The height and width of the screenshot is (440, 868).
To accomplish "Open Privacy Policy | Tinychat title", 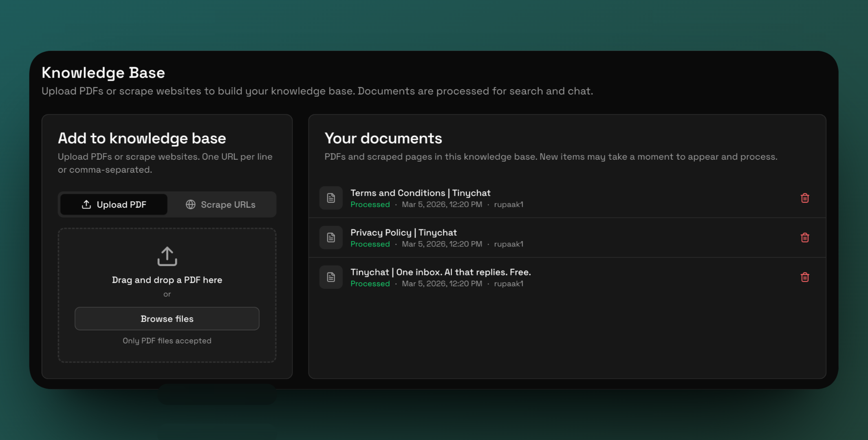I will click(403, 232).
